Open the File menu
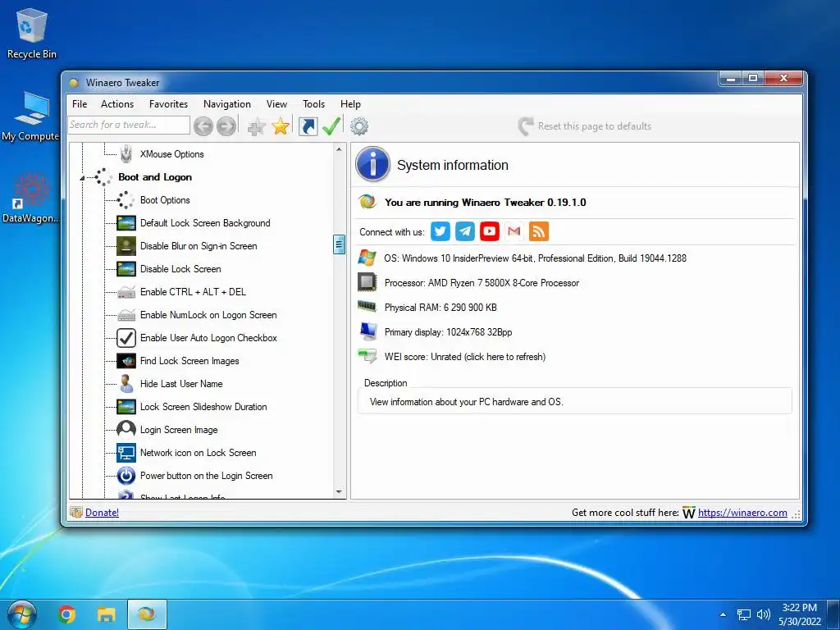Image resolution: width=840 pixels, height=630 pixels. tap(80, 104)
